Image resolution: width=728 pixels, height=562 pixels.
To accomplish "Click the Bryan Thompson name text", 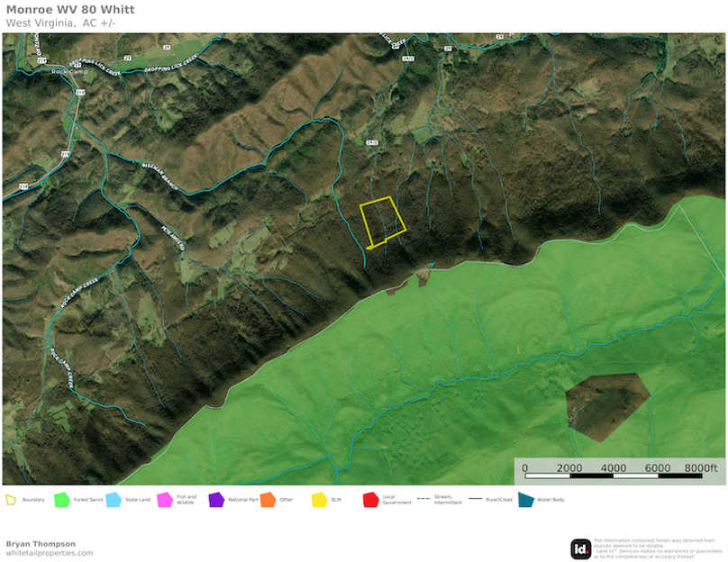I will tap(41, 544).
